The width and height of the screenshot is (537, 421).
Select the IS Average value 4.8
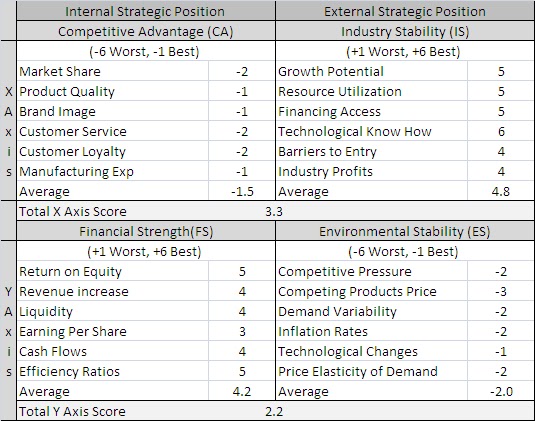click(x=501, y=191)
